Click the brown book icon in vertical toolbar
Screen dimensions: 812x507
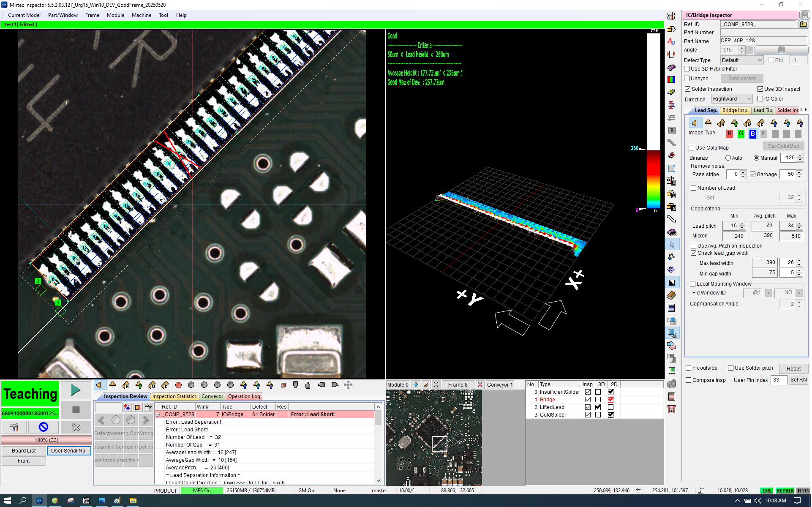(x=671, y=295)
